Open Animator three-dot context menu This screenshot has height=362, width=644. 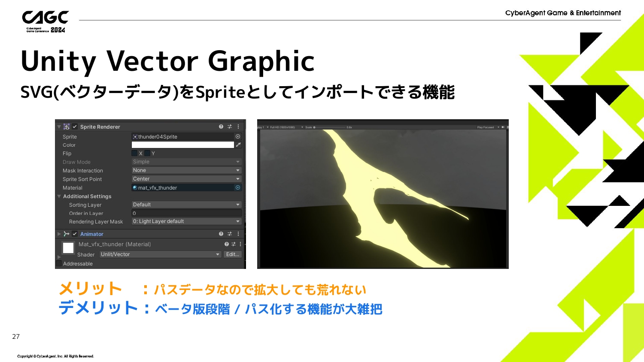click(x=238, y=234)
